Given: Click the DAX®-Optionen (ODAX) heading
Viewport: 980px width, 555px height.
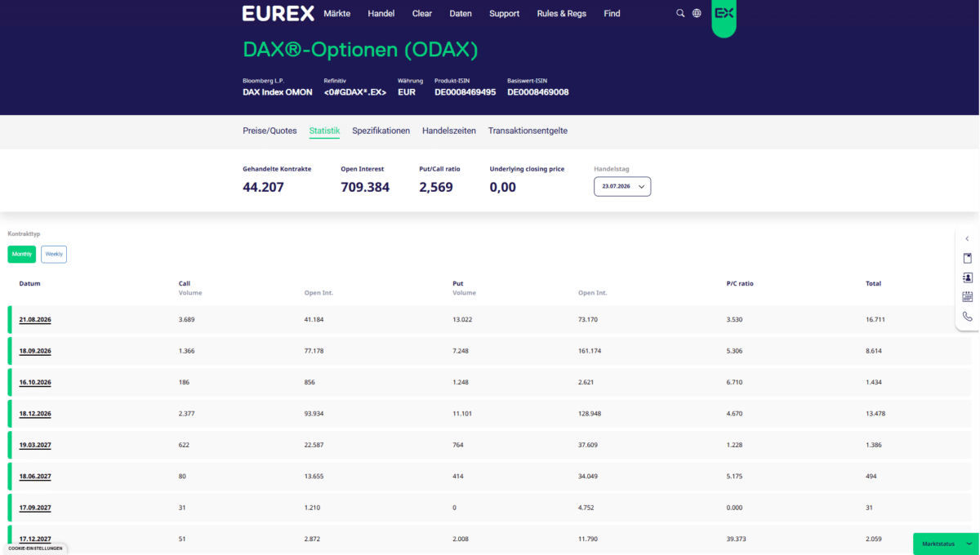Looking at the screenshot, I should tap(360, 50).
